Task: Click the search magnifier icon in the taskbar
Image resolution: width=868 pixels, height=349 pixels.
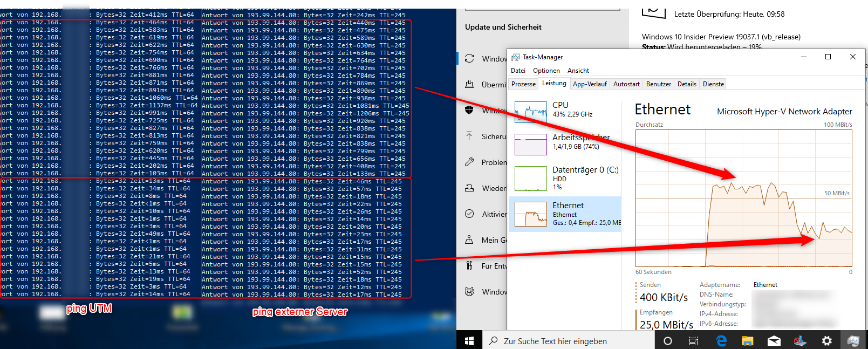Action: click(x=493, y=341)
